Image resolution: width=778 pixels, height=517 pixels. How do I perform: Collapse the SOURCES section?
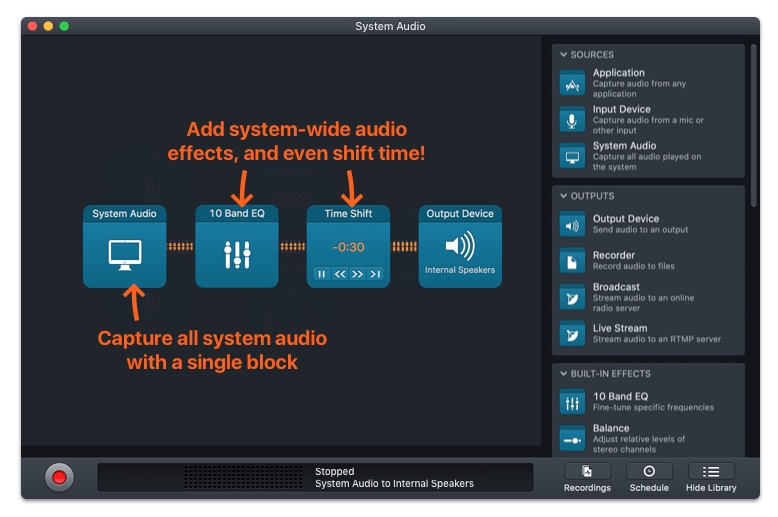[x=564, y=55]
